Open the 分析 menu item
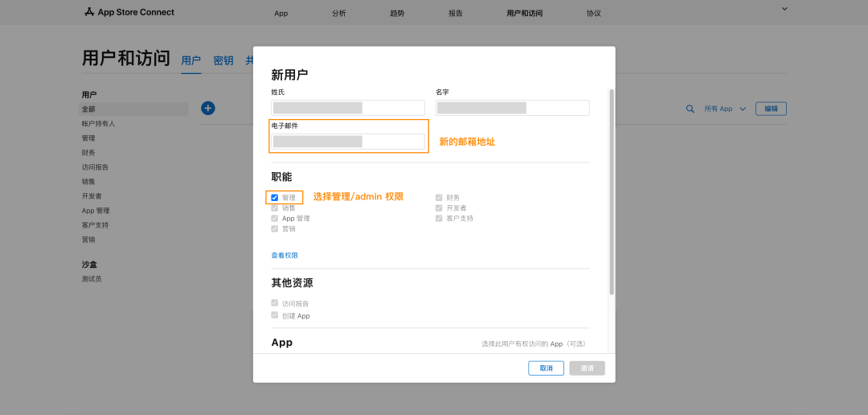The image size is (868, 415). (x=339, y=14)
